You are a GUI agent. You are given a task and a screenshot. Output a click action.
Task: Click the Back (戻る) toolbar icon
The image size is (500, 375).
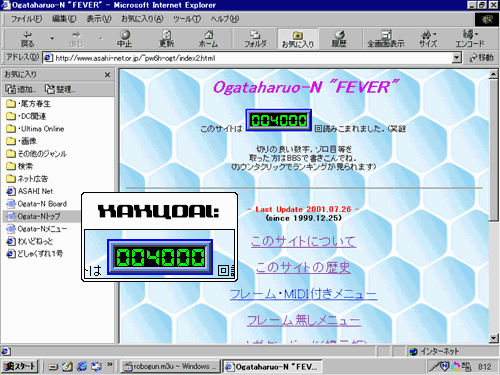coord(27,39)
